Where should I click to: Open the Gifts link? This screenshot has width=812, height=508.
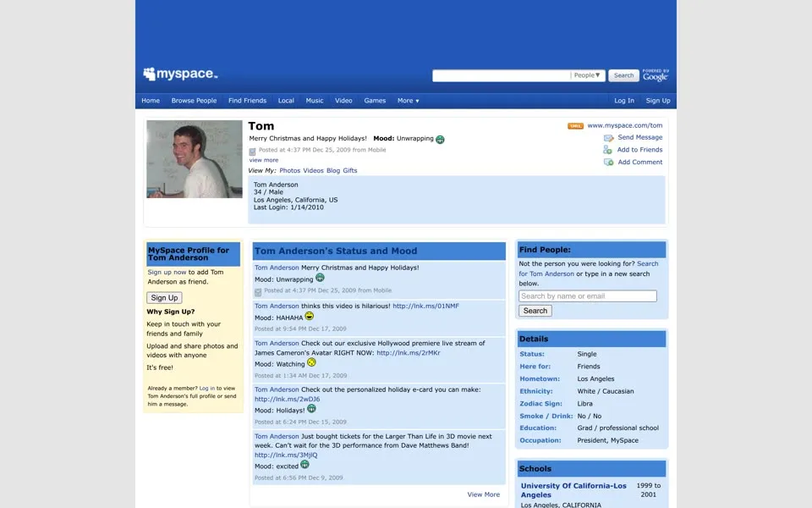350,170
